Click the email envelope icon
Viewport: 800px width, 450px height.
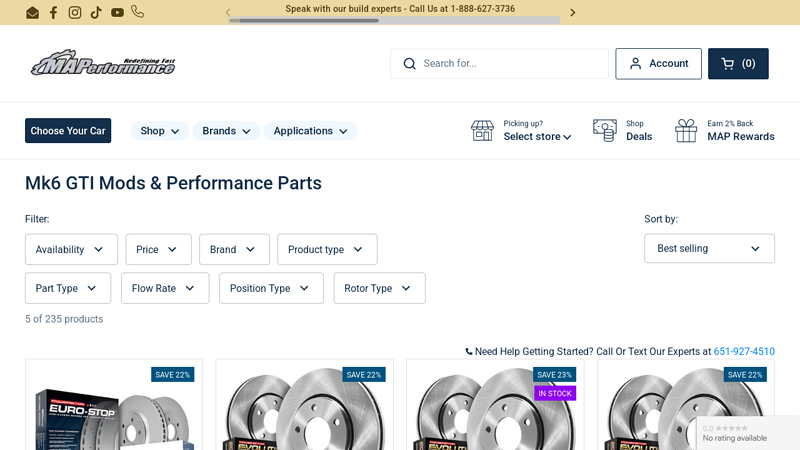tap(32, 13)
